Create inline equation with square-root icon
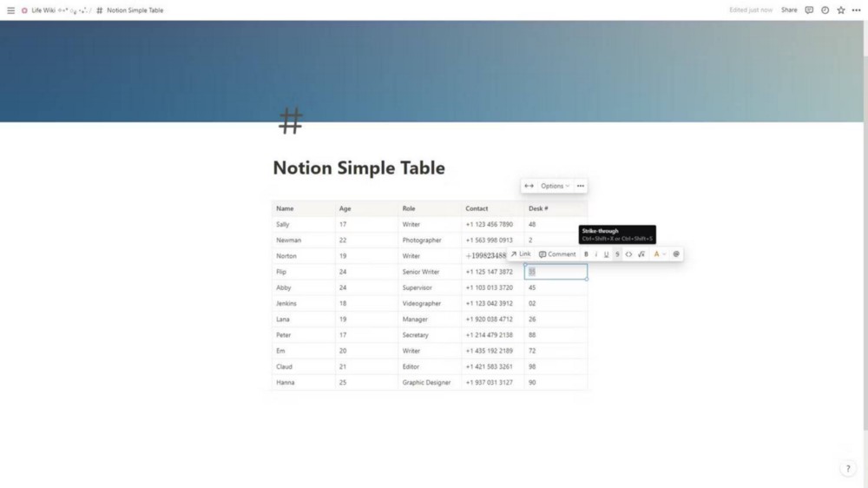The image size is (868, 488). point(641,254)
